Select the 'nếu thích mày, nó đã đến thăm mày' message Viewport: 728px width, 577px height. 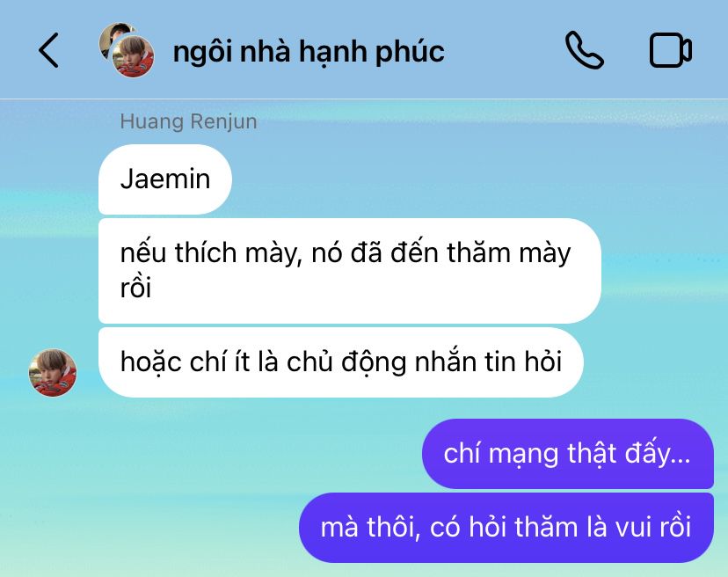pos(350,271)
